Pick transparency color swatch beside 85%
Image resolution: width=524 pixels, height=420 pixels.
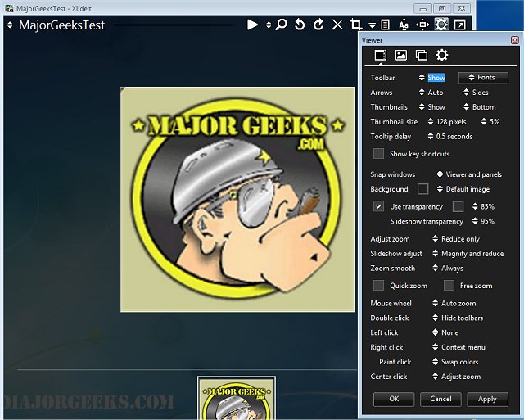458,206
